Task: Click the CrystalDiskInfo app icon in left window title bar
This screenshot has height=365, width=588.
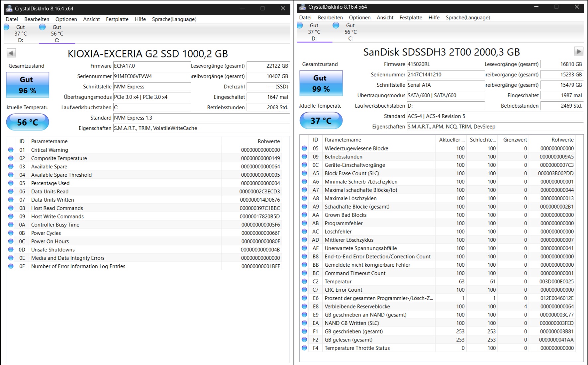Action: click(x=9, y=8)
